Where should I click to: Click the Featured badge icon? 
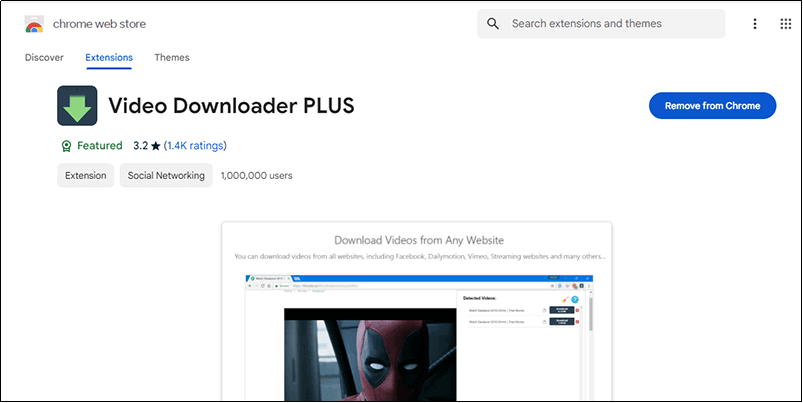(x=66, y=146)
